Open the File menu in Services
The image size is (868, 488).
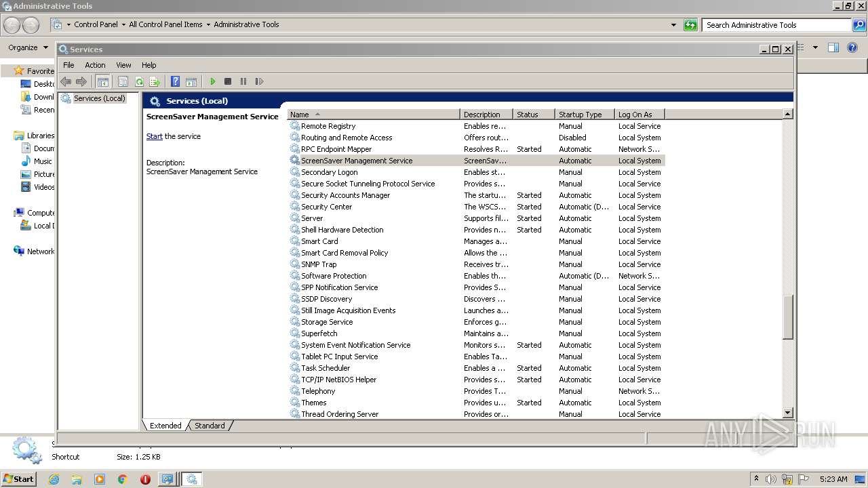click(68, 65)
